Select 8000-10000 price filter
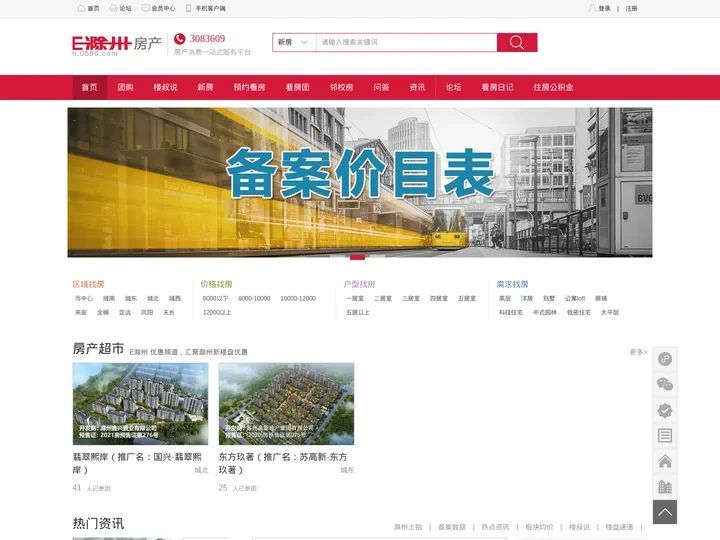Screen dimensions: 720x540 [x=254, y=298]
